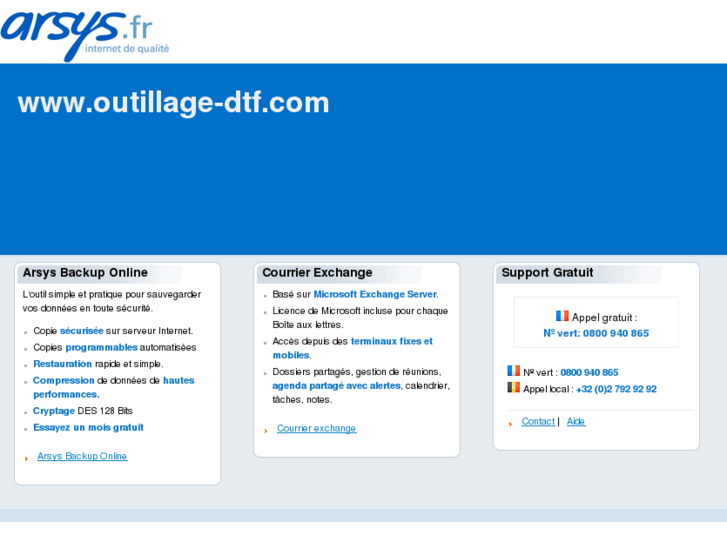Click French flag next to Nº vert
727x545 pixels.
513,371
